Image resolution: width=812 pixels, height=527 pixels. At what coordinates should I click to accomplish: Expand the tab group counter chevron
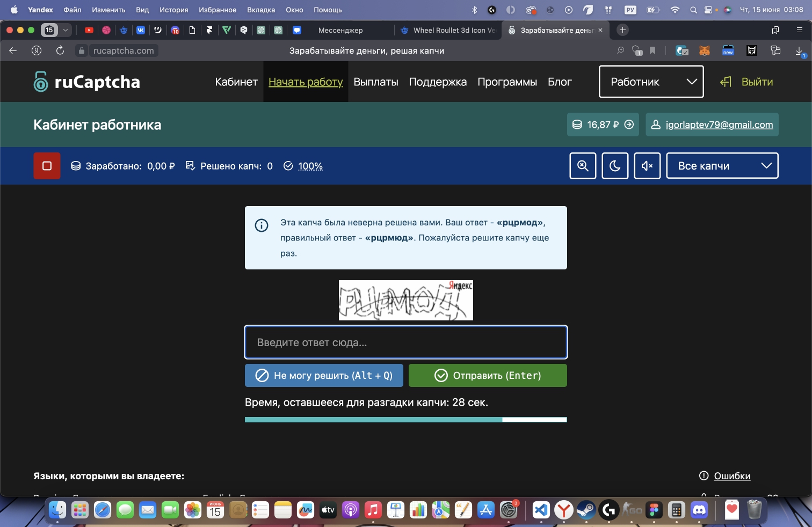[x=66, y=30]
